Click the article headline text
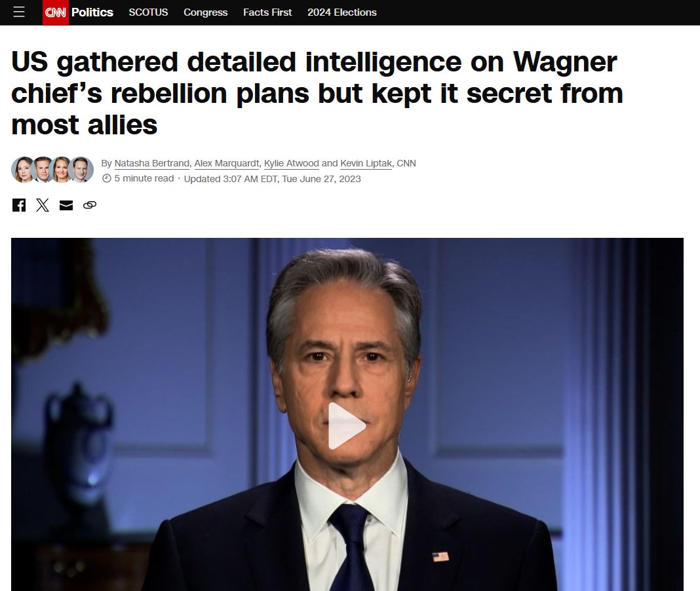700x591 pixels. click(317, 93)
